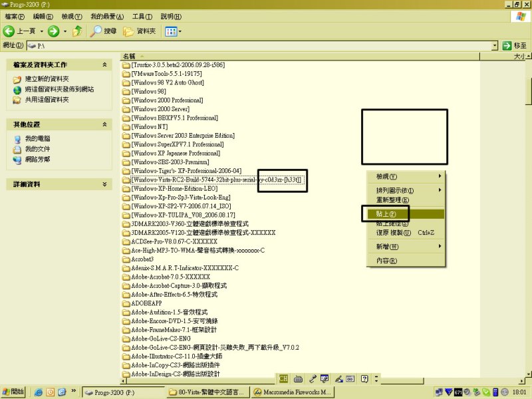Open 我的電腦 from the side panel

(x=37, y=139)
